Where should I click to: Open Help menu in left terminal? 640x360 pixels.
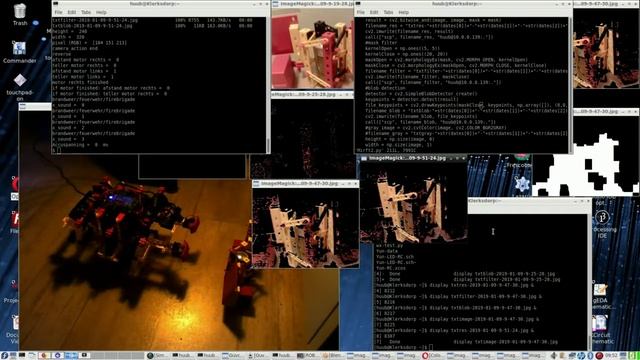101,12
